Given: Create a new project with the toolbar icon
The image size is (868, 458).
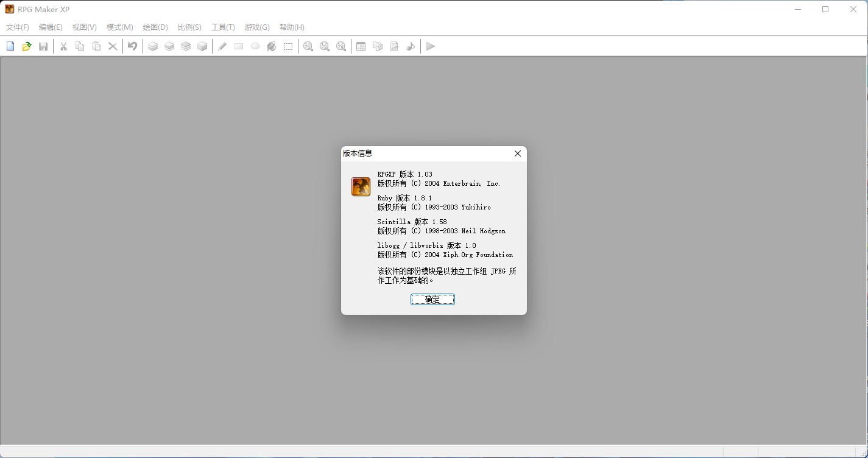Looking at the screenshot, I should tap(10, 46).
